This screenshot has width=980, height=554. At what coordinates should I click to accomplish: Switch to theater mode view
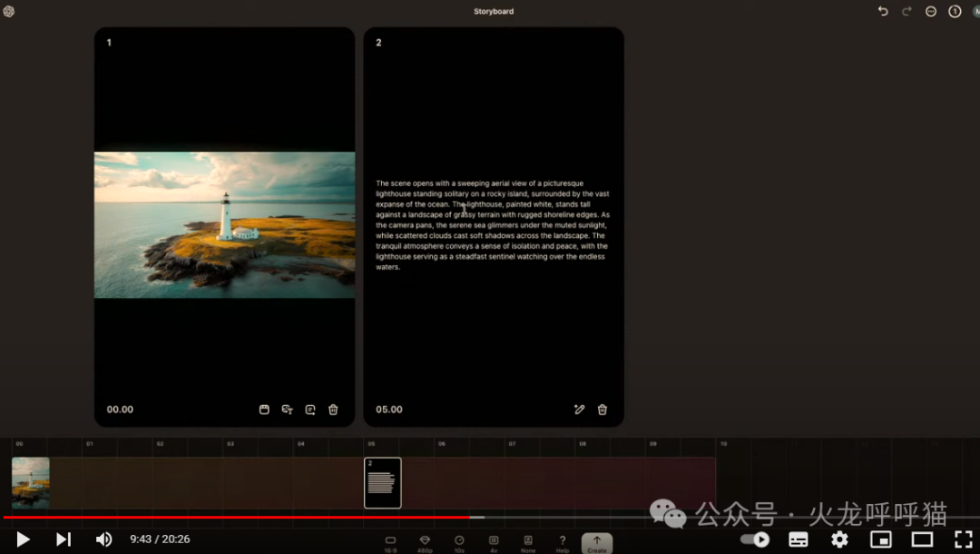point(922,539)
